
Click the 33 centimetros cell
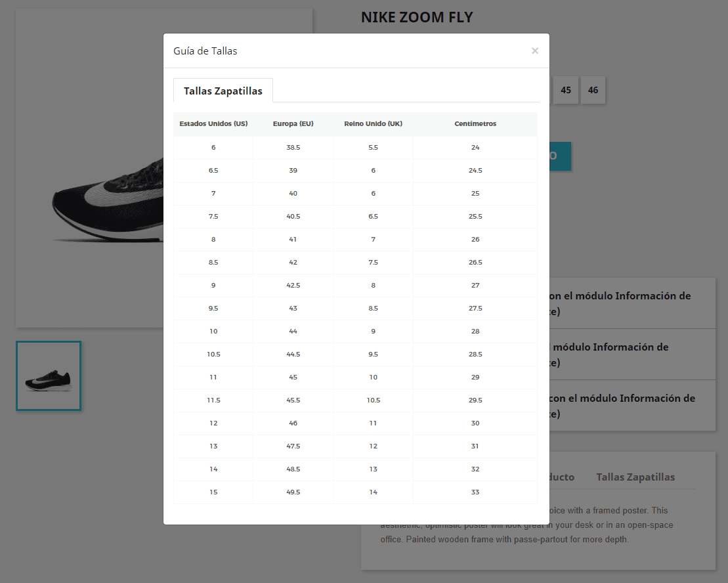tap(475, 492)
